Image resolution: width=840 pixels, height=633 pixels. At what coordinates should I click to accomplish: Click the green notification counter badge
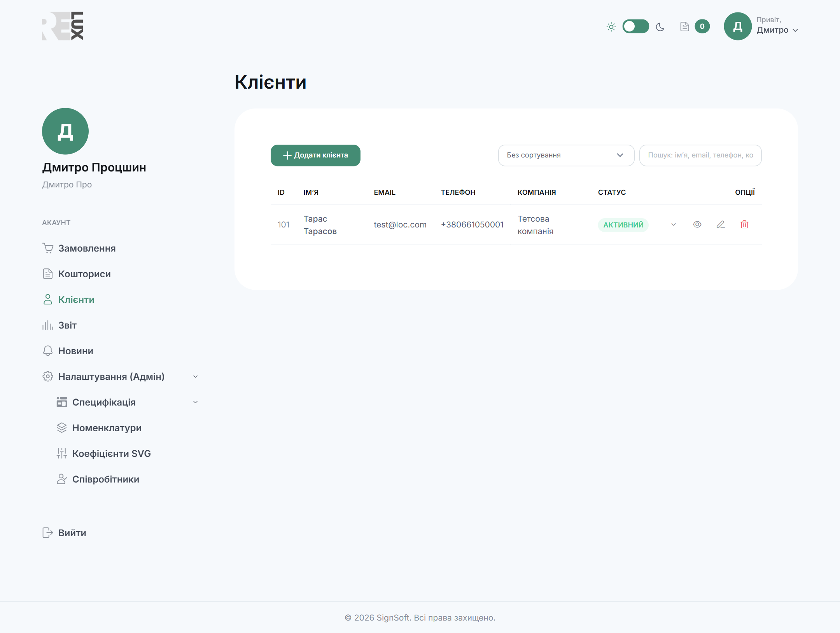[702, 26]
